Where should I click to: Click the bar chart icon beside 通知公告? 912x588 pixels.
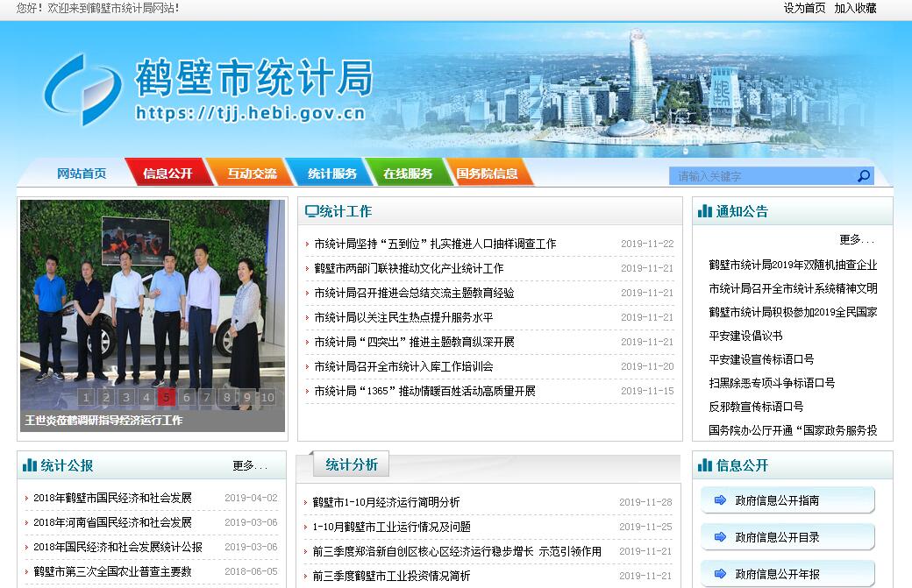pyautogui.click(x=705, y=211)
